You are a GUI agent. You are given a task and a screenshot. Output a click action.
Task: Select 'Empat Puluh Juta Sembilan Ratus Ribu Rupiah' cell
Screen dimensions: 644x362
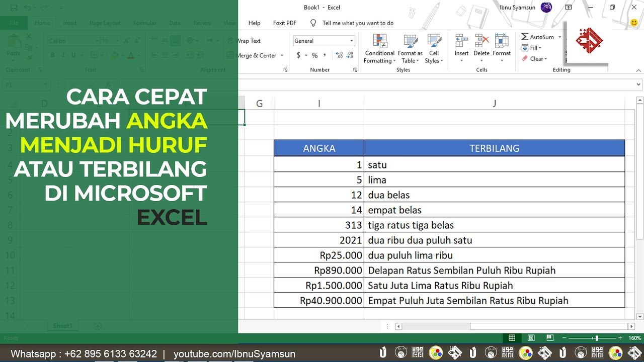[495, 300]
